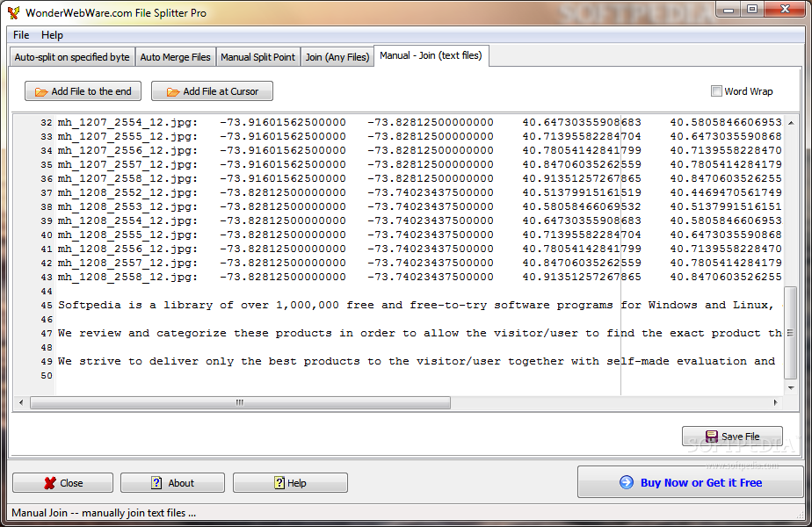Click the floppy disk icon on Save File
This screenshot has width=812, height=527.
point(712,437)
